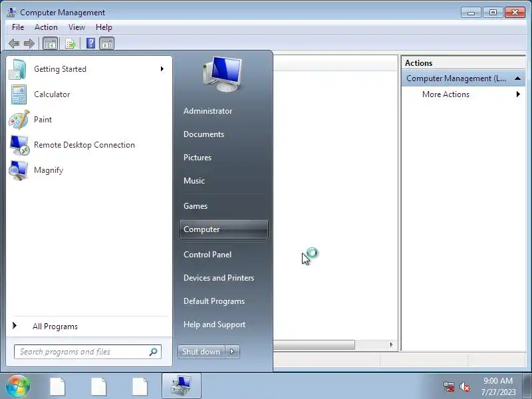Click the Magnify program icon
Screen dimensions: 532x399
pos(19,170)
